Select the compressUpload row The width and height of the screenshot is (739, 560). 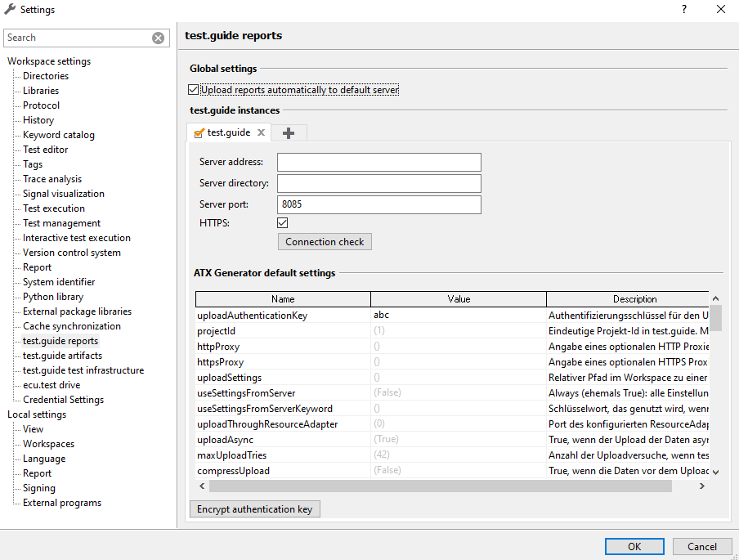coord(452,470)
